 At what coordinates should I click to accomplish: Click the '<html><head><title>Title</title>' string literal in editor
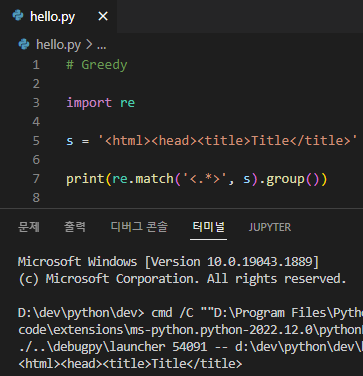(228, 141)
